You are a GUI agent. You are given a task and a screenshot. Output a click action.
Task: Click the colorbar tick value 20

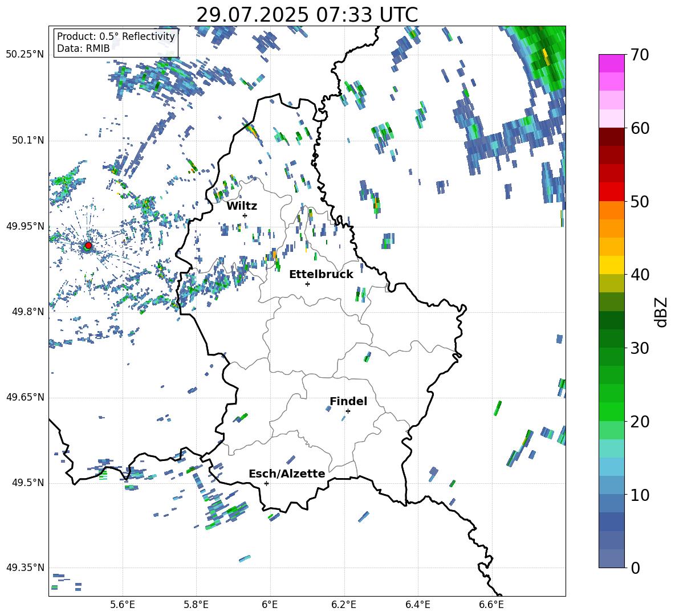pyautogui.click(x=640, y=422)
